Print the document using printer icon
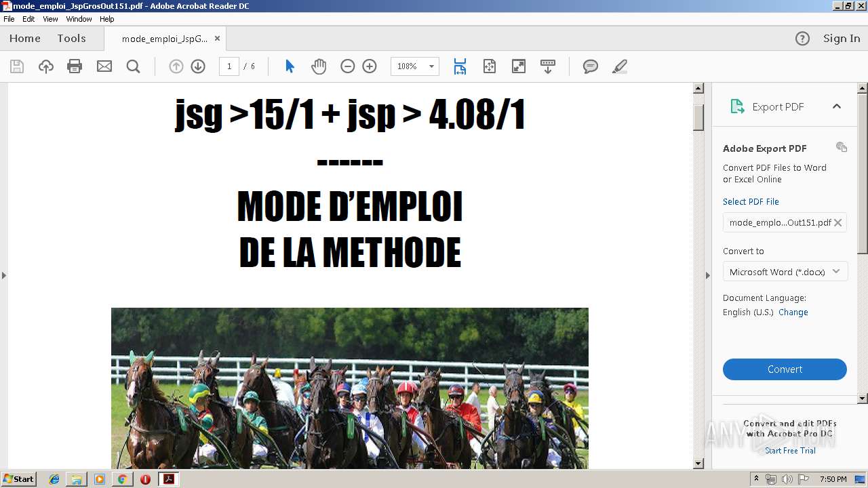The height and width of the screenshot is (488, 868). click(x=75, y=66)
